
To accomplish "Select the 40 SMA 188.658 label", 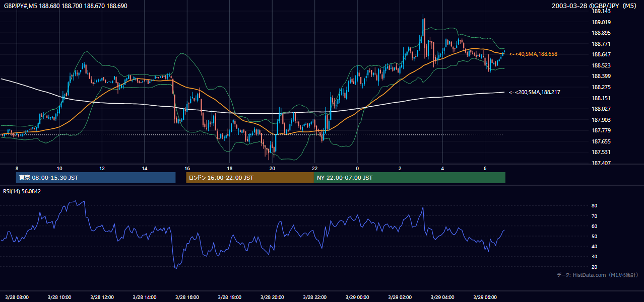I will click(533, 54).
